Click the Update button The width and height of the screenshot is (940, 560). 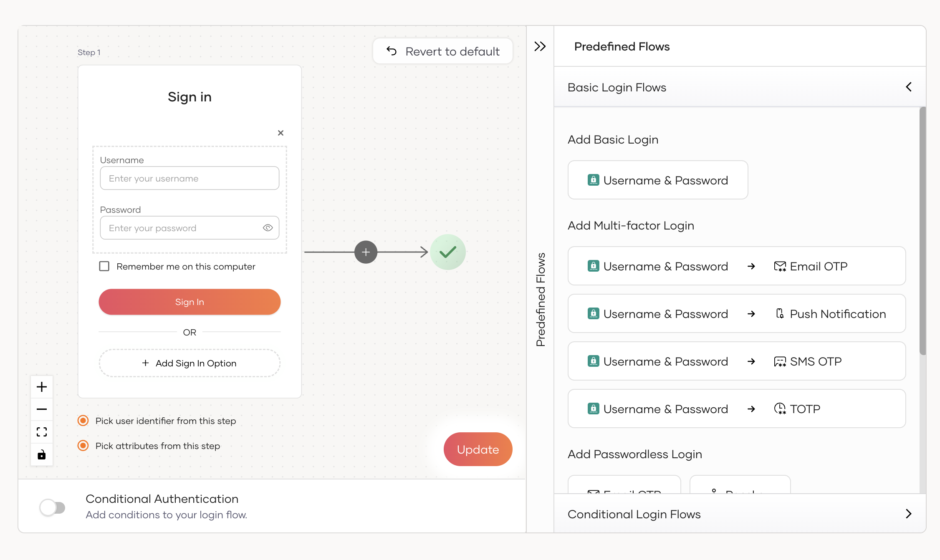(478, 449)
